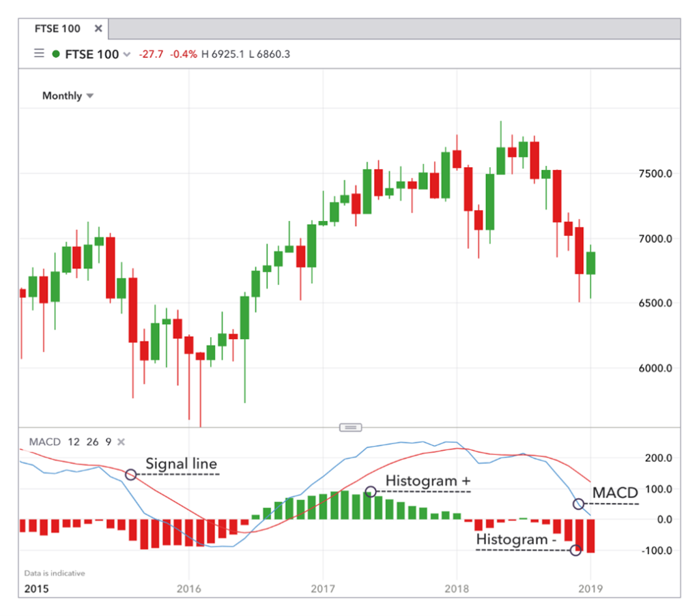Open the hamburger menu beside FTSE 100
Viewport: 699px width, 616px height.
[x=39, y=54]
